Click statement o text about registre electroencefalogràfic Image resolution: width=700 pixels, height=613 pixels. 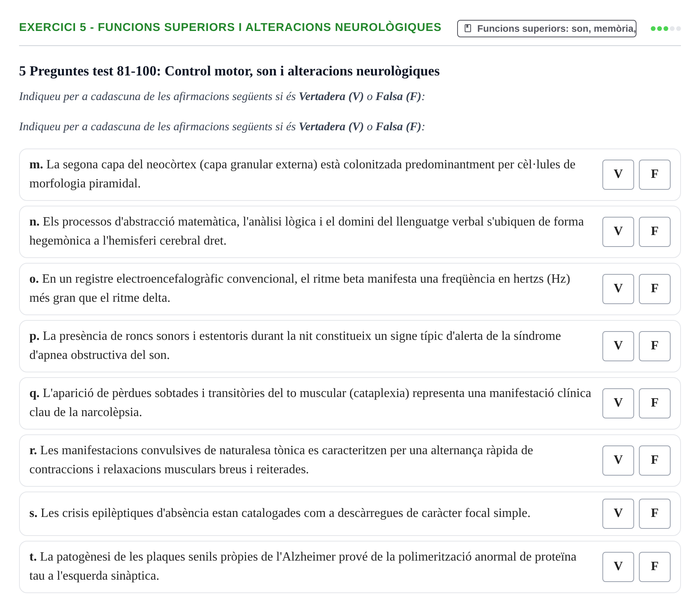pos(300,288)
